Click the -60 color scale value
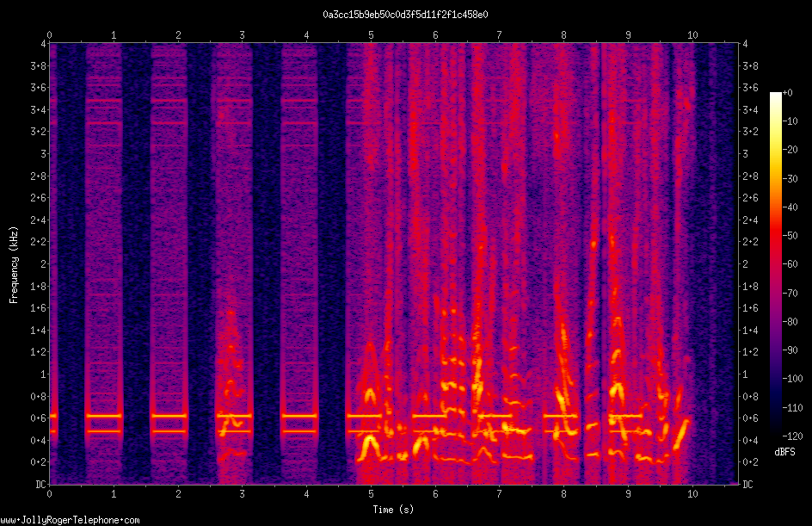Screen dimensions: 812x526 [x=790, y=264]
